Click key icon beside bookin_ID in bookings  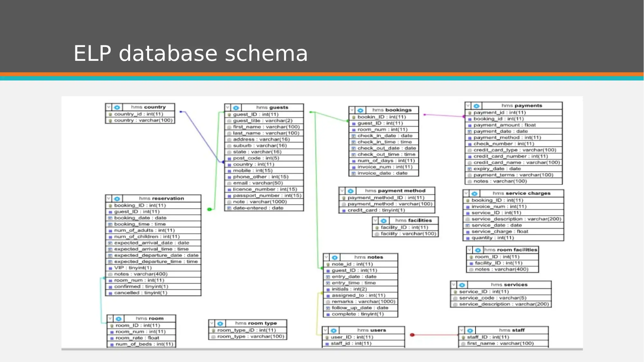(353, 117)
